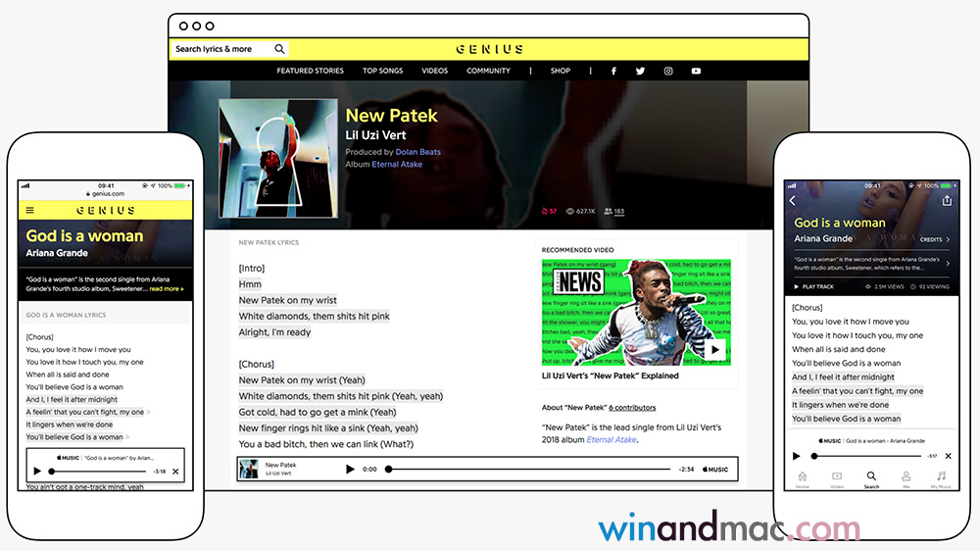Go to Top Songs in navigation bar
980x551 pixels.
[382, 71]
